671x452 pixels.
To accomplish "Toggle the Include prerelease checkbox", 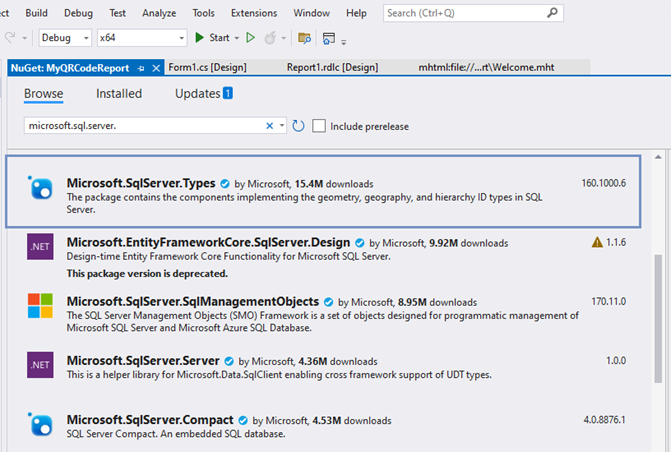I will tap(319, 126).
